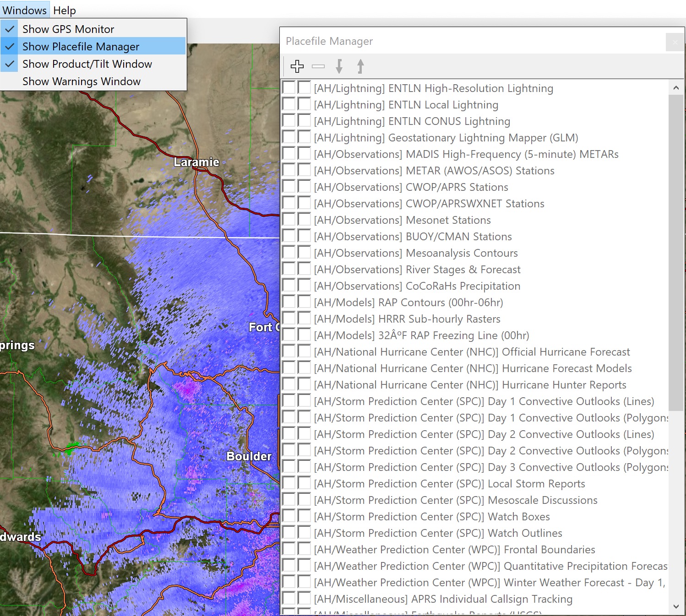Select CWOP/APRS Stations row
This screenshot has height=616, width=686.
click(474, 187)
